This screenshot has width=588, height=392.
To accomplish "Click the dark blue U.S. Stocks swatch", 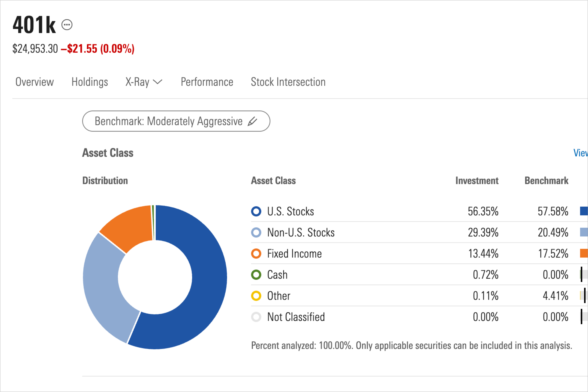I will pyautogui.click(x=584, y=211).
